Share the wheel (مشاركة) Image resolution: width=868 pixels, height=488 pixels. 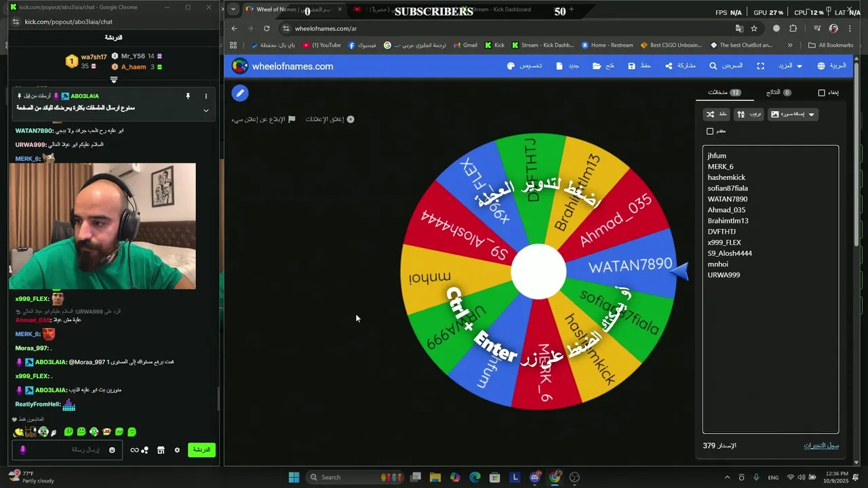(x=680, y=66)
